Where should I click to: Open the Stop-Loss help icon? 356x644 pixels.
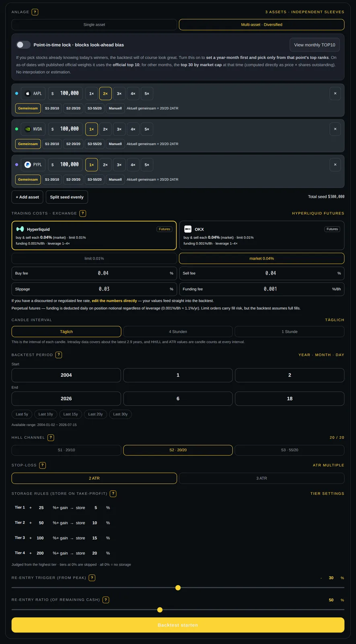(x=43, y=465)
